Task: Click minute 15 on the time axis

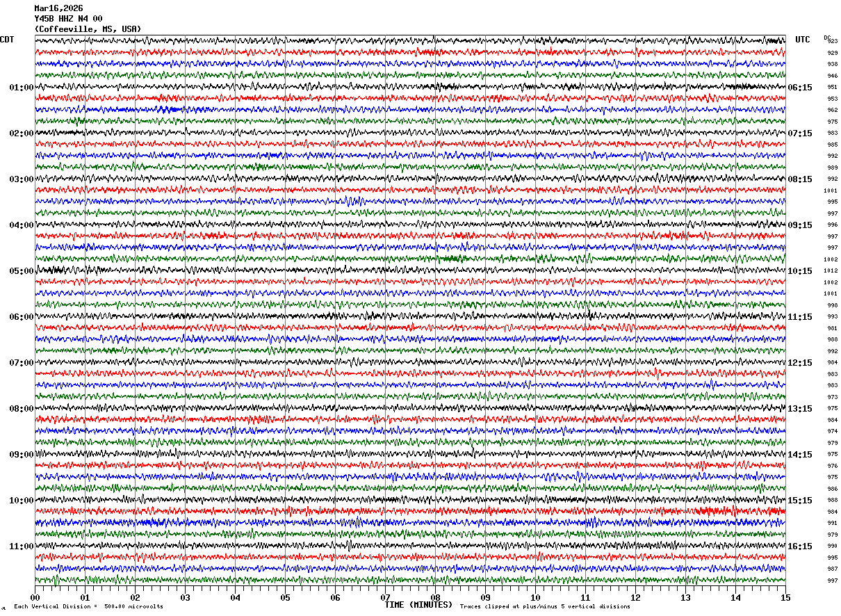Action: coord(785,597)
